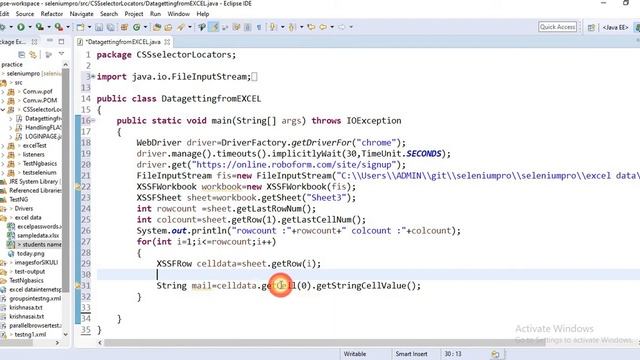Viewport: 640px width, 360px height.
Task: Click the New Server/window icon in toolbar
Action: (x=80, y=27)
